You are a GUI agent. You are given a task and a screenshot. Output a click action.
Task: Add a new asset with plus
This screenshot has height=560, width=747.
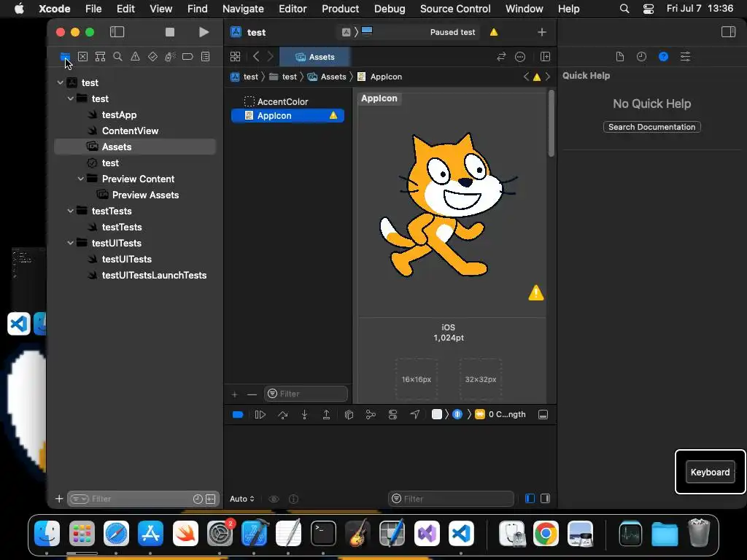(234, 394)
